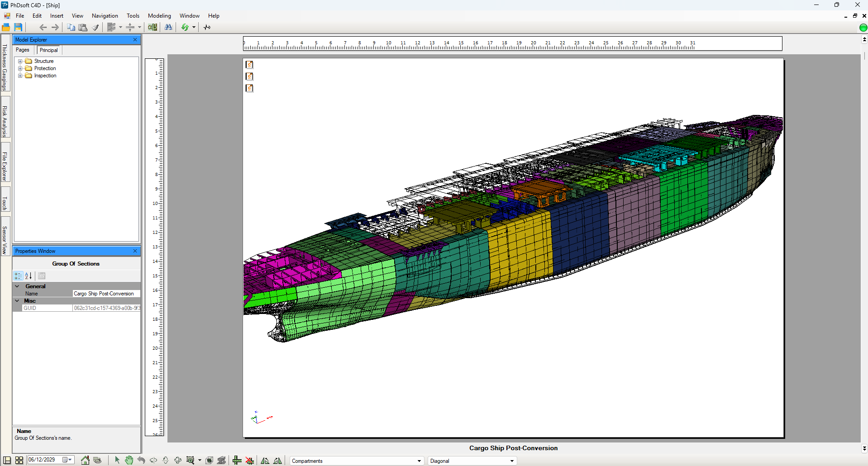Select the green pan hand tool
Screen dimensions: 868x466
pyautogui.click(x=129, y=460)
